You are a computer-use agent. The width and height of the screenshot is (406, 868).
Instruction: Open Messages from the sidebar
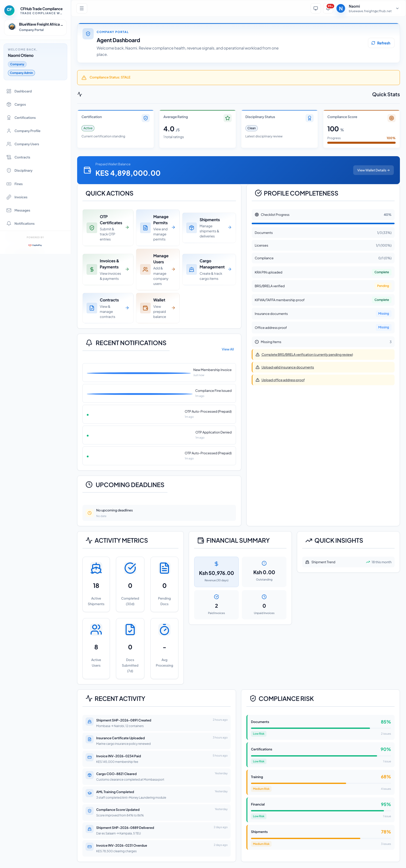[x=22, y=210]
